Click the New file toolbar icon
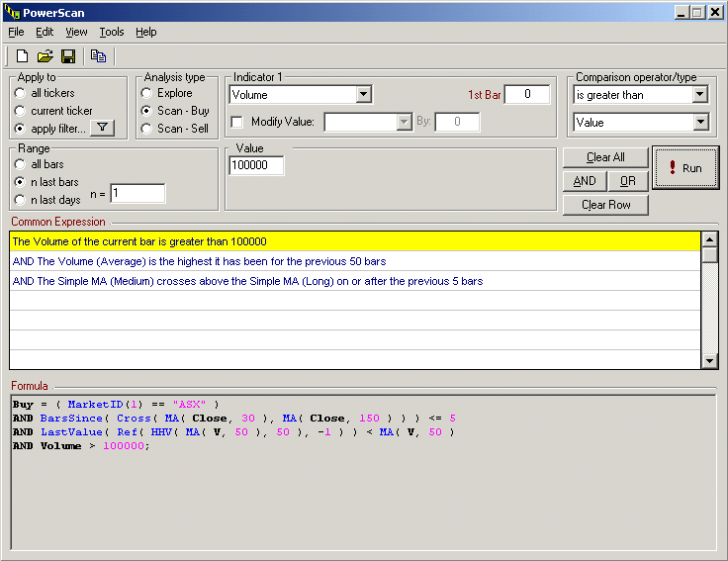728x561 pixels. pyautogui.click(x=22, y=56)
